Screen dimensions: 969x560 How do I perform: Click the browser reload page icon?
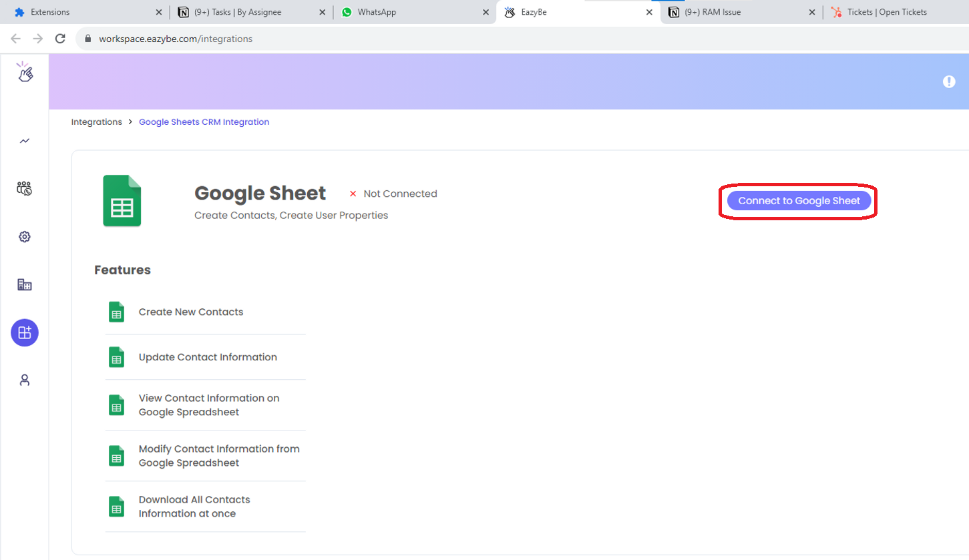[x=60, y=39]
